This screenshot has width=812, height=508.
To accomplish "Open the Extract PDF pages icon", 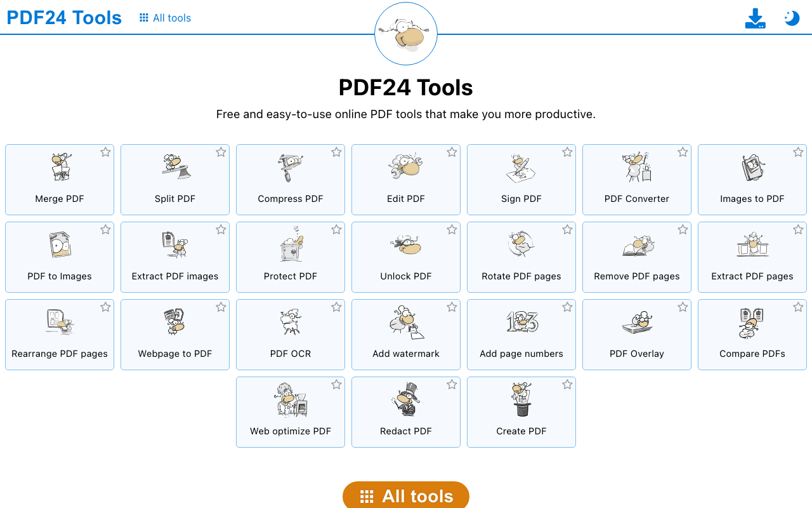I will pyautogui.click(x=752, y=244).
